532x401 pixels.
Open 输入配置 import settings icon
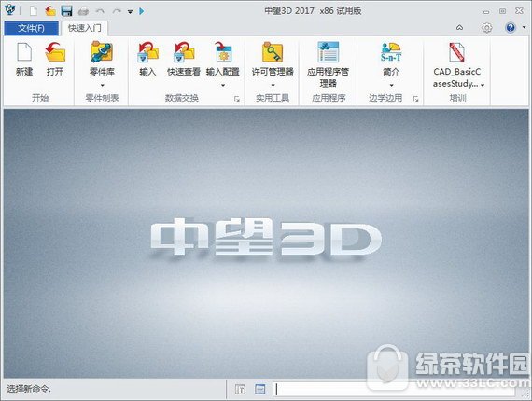[x=223, y=52]
